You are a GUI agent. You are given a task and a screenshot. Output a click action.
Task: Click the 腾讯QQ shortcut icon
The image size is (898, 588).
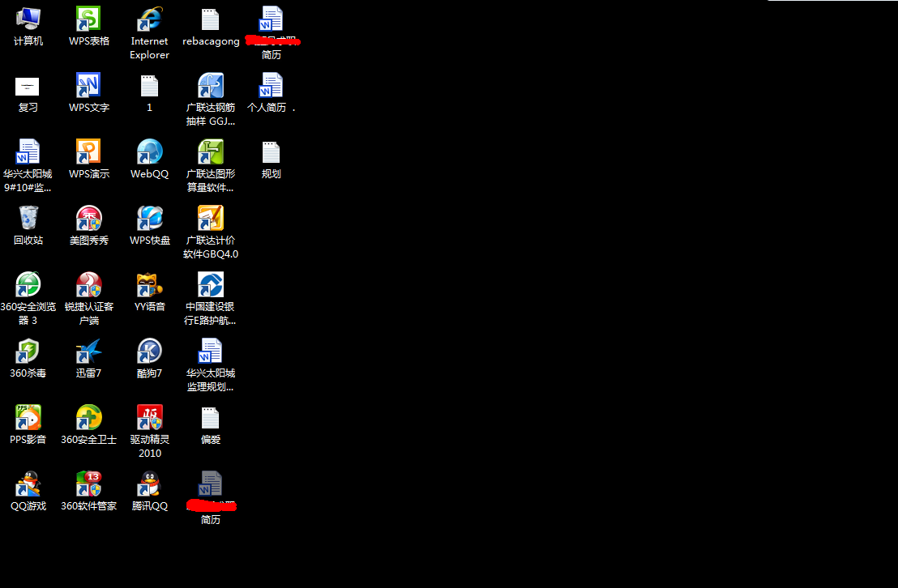[x=149, y=484]
